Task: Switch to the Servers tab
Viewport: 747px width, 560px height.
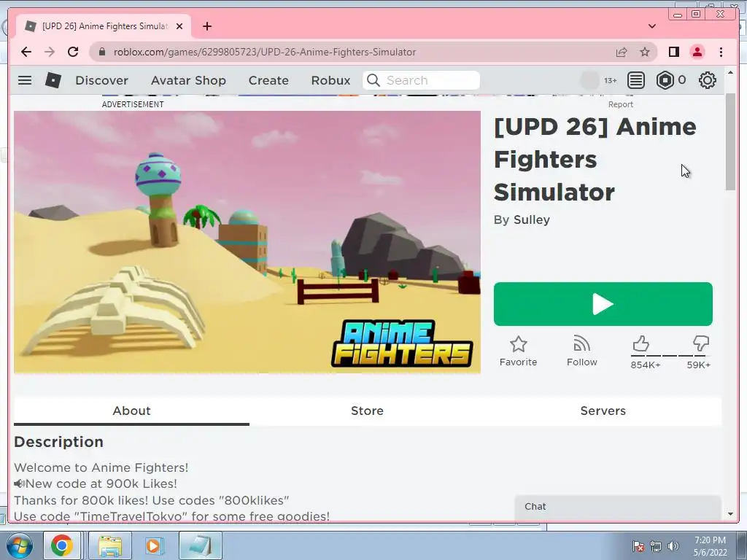Action: 603,411
